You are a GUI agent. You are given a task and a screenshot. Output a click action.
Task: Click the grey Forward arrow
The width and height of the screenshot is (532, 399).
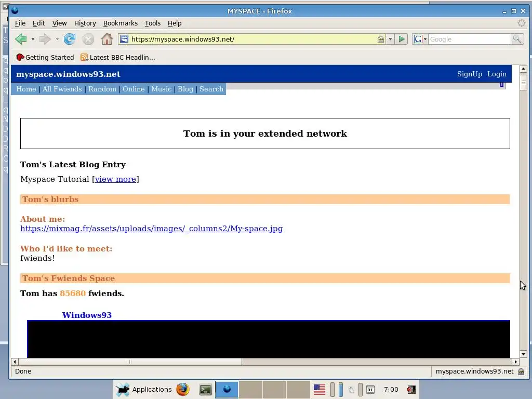pyautogui.click(x=45, y=39)
